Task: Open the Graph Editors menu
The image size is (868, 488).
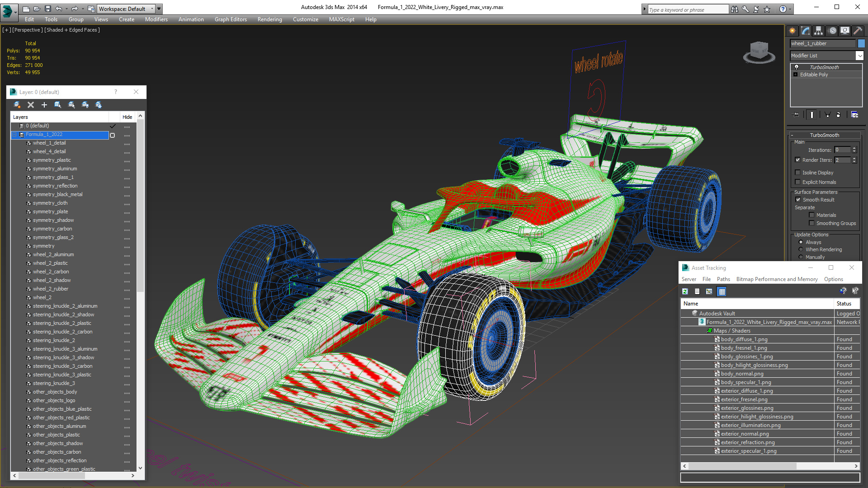Action: pos(231,19)
